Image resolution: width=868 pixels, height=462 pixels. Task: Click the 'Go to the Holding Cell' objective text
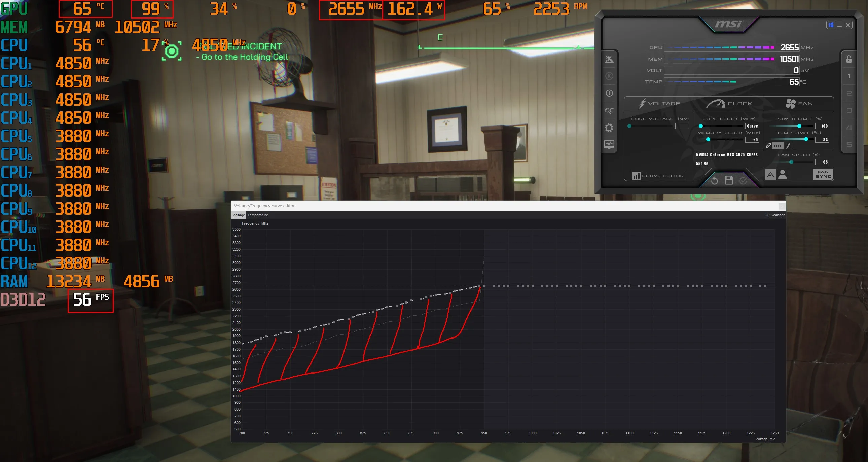coord(245,57)
